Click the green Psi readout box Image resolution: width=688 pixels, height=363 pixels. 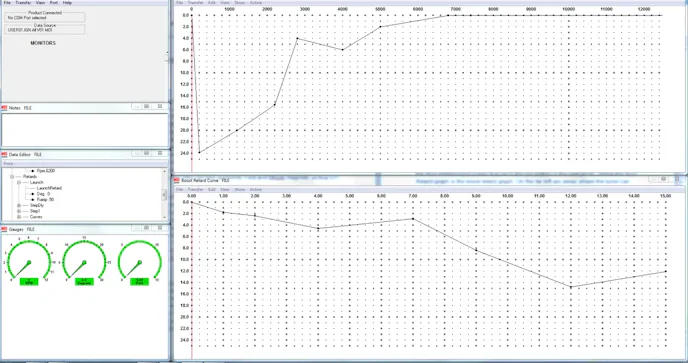click(x=140, y=281)
